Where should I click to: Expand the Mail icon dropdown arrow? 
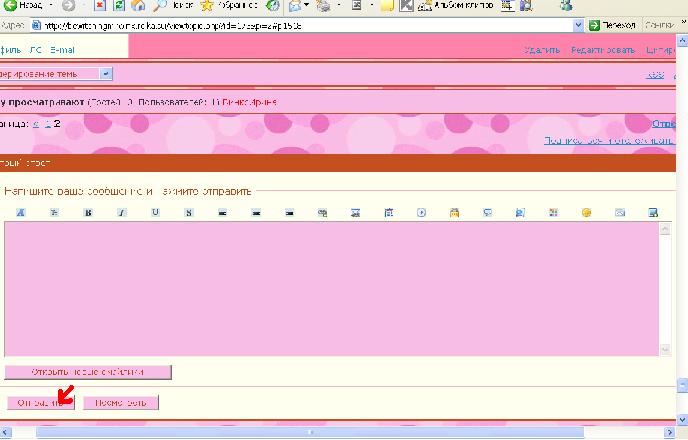tap(306, 5)
